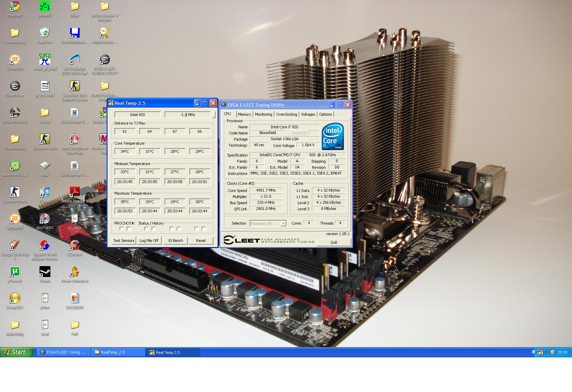Open the RealTemp_2.5 folder taskbar button
Screen dimensions: 572x392
coord(118,352)
